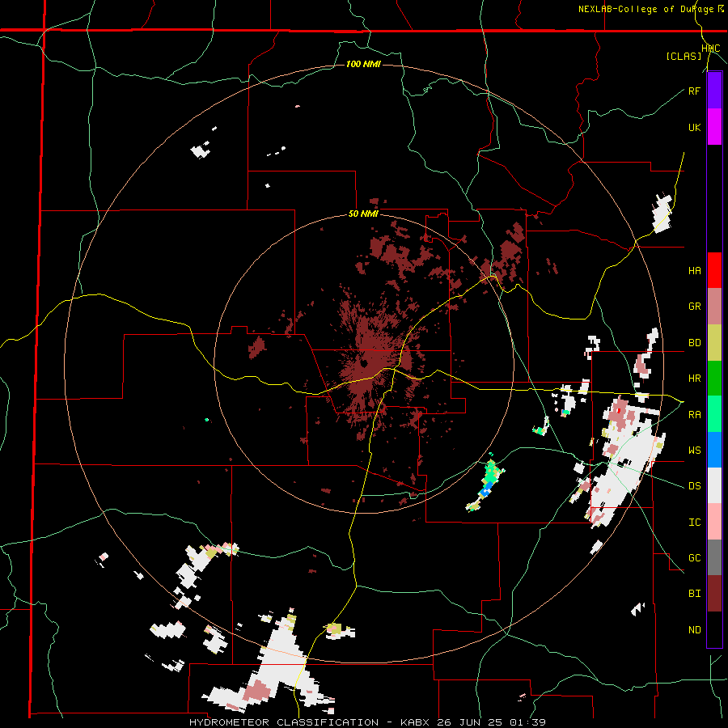The width and height of the screenshot is (728, 728).
Task: Click the 'NEXLAB-College of DuPage' credit text
Action: 648,9
